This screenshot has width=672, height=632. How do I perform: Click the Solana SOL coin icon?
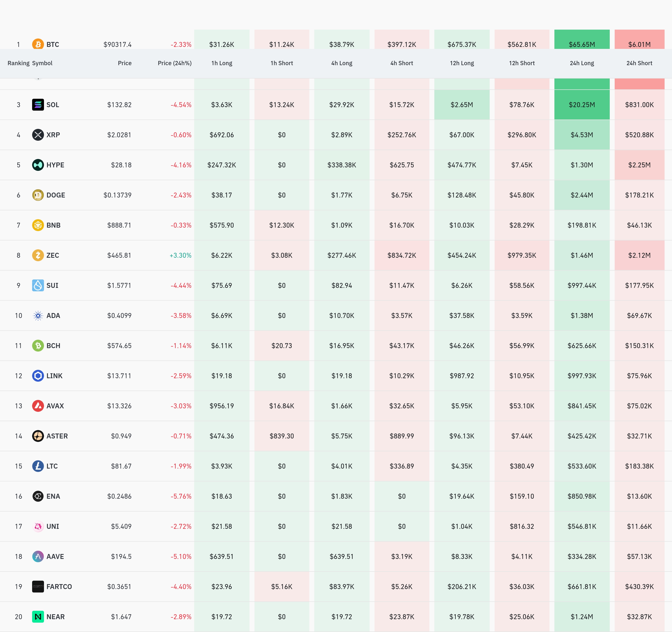(38, 105)
